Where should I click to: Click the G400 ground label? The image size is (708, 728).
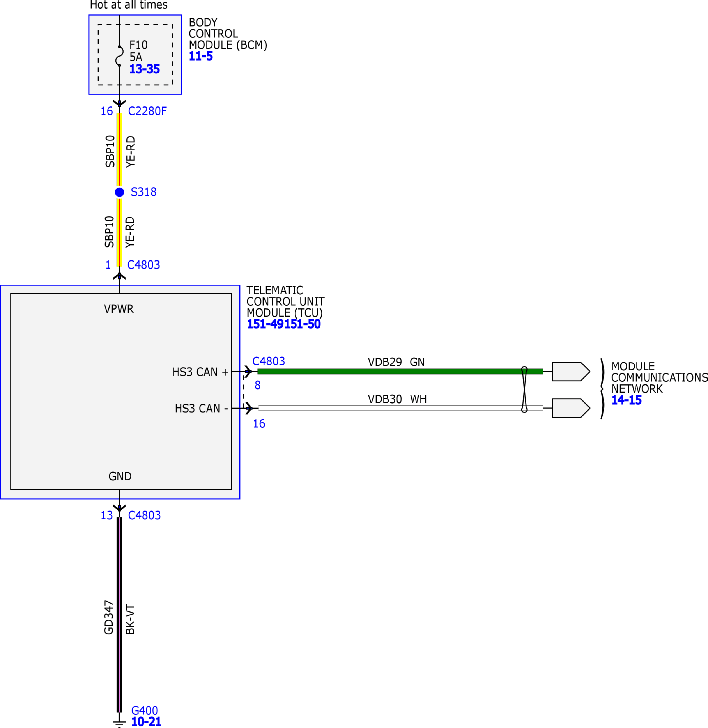click(145, 710)
